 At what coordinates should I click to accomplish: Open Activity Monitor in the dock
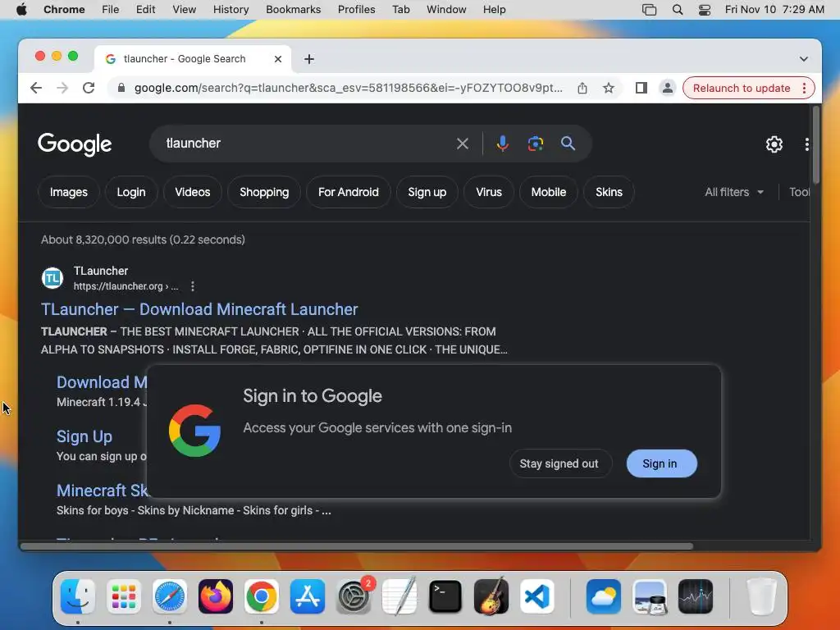pyautogui.click(x=696, y=596)
